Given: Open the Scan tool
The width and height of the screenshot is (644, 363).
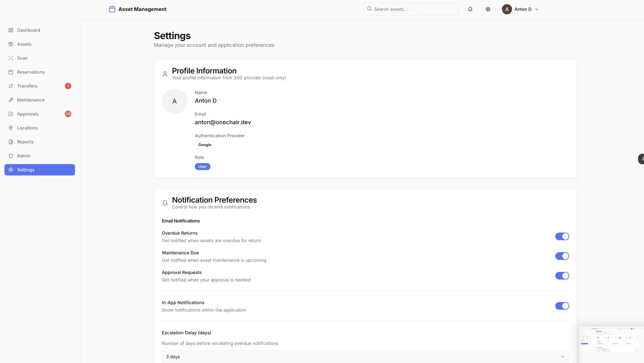Looking at the screenshot, I should point(22,58).
